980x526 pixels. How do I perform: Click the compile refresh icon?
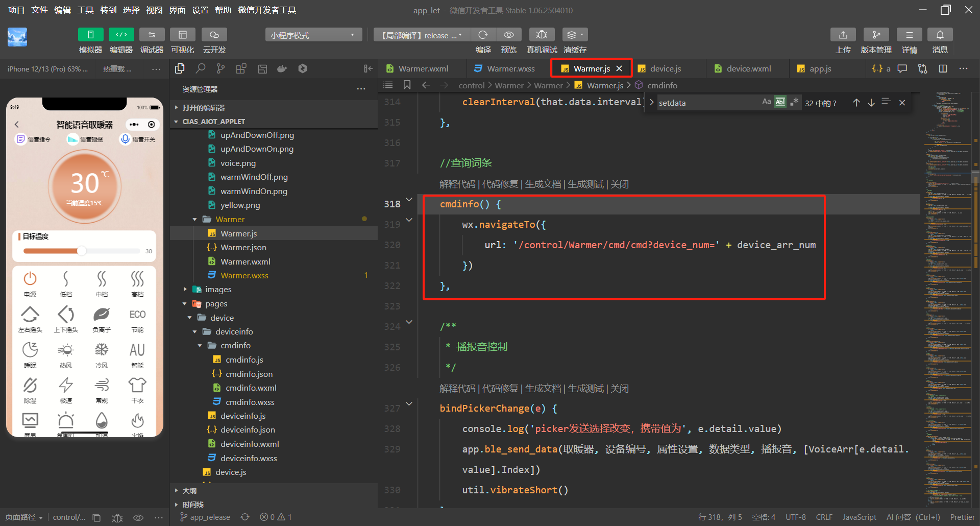point(483,35)
